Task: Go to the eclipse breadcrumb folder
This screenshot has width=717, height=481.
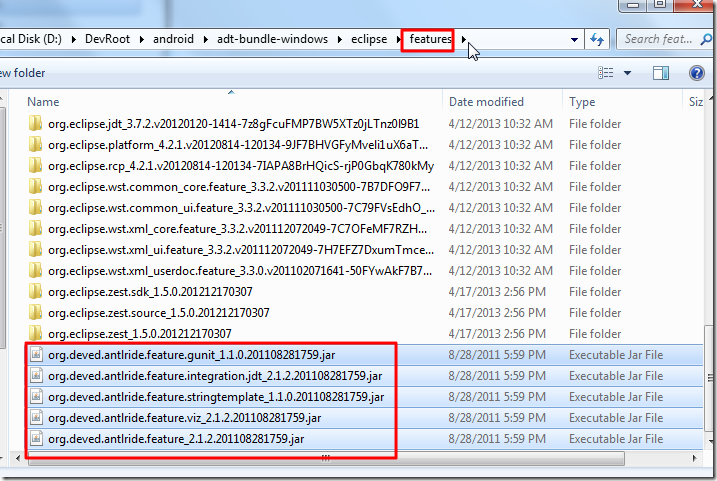Action: [x=369, y=39]
